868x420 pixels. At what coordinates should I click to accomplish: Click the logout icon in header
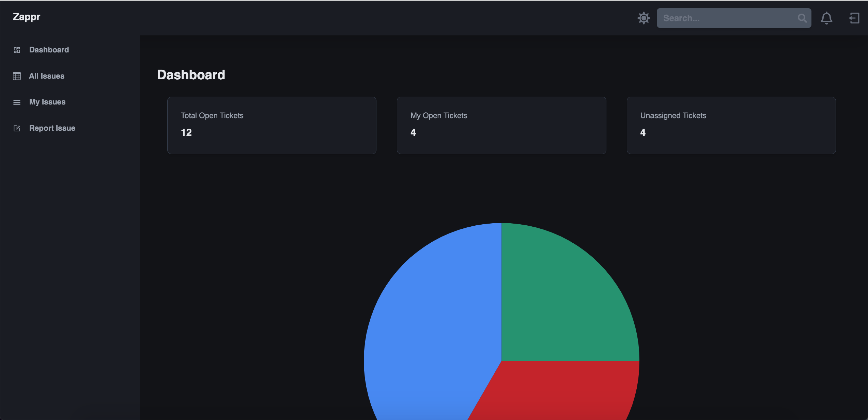(854, 18)
